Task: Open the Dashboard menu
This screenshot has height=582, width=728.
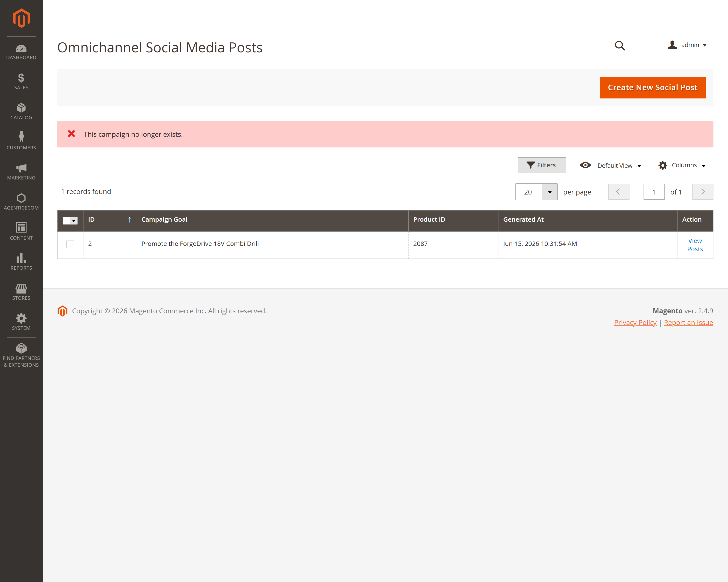Action: (x=21, y=52)
